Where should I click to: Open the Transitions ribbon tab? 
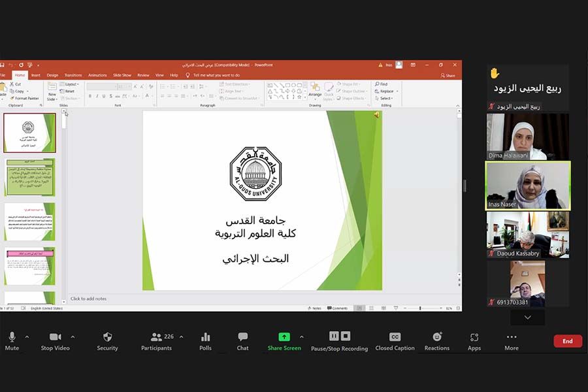[73, 75]
